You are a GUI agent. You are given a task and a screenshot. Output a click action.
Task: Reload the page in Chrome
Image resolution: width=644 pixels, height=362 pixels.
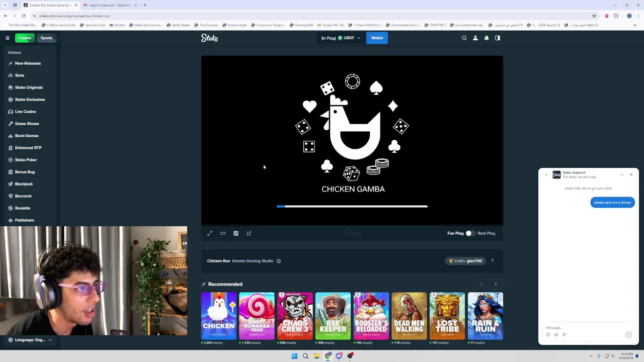[x=23, y=16]
